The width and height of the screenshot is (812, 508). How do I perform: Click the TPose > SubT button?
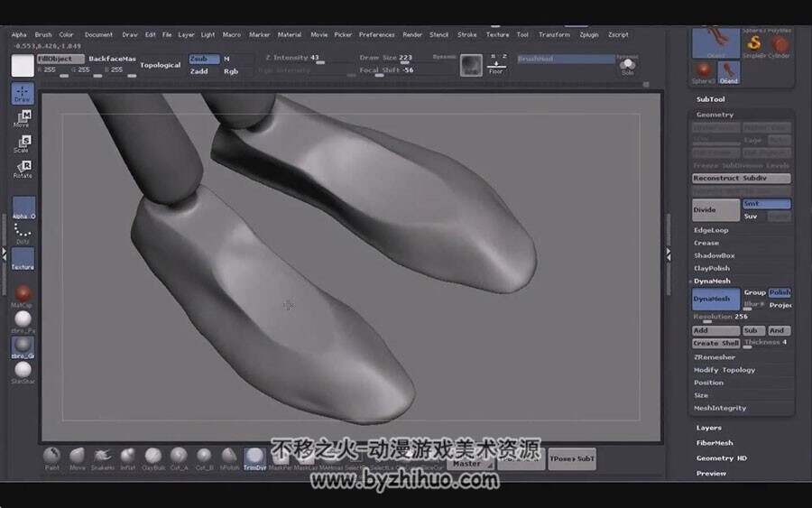572,458
